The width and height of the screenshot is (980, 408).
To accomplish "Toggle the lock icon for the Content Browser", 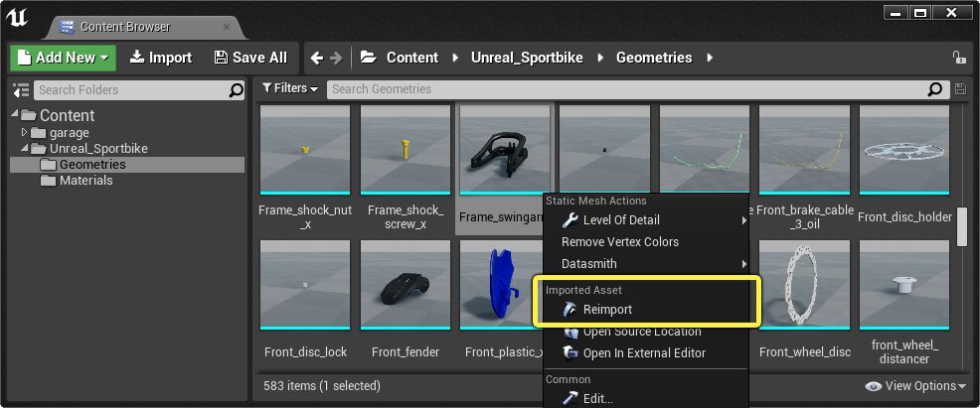I will click(959, 58).
